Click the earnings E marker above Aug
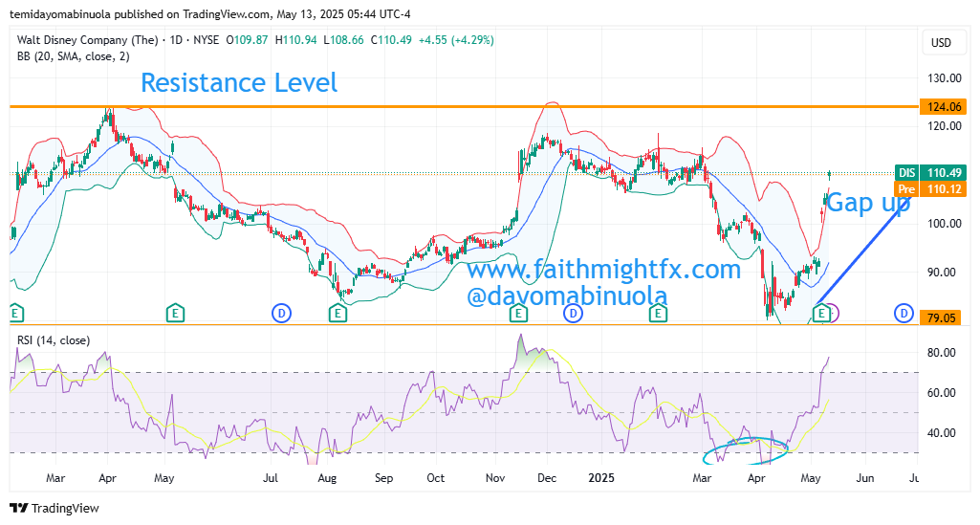 point(338,313)
